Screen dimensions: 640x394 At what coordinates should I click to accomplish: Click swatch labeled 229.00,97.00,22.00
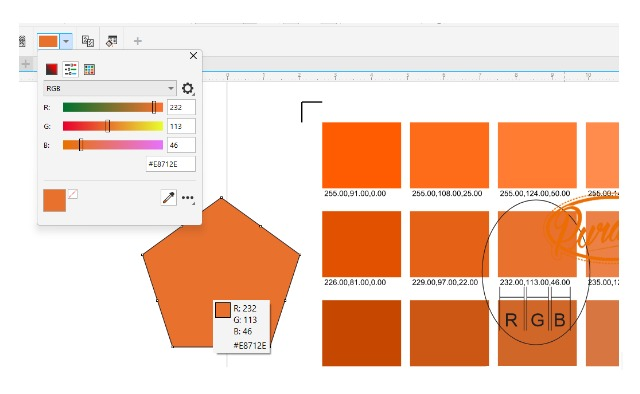[x=449, y=244]
